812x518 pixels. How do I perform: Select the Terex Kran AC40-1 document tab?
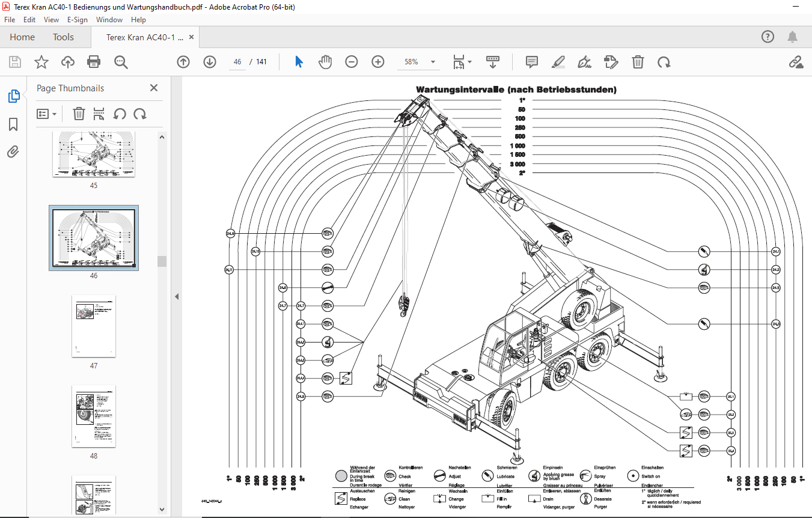(144, 37)
